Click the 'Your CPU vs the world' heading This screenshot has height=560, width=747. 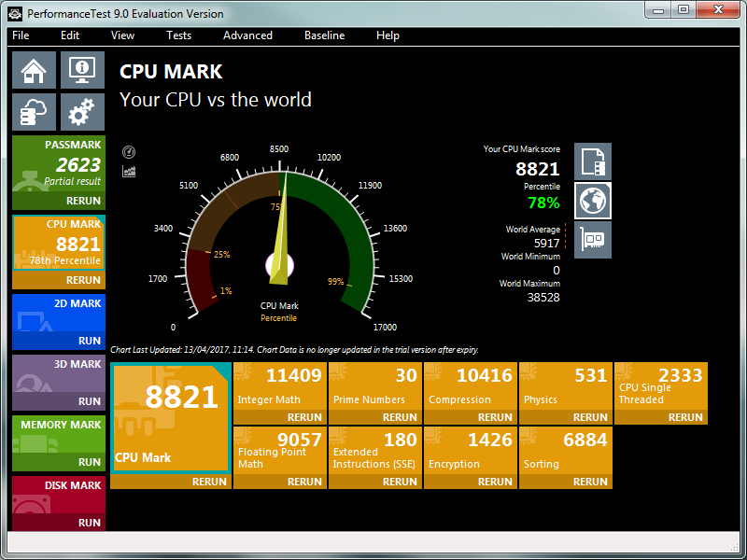(216, 100)
